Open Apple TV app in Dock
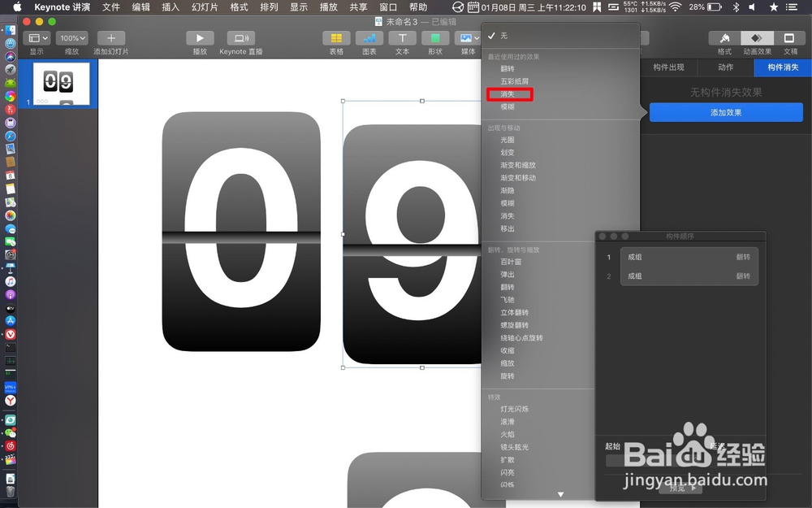This screenshot has height=508, width=812. (x=11, y=308)
